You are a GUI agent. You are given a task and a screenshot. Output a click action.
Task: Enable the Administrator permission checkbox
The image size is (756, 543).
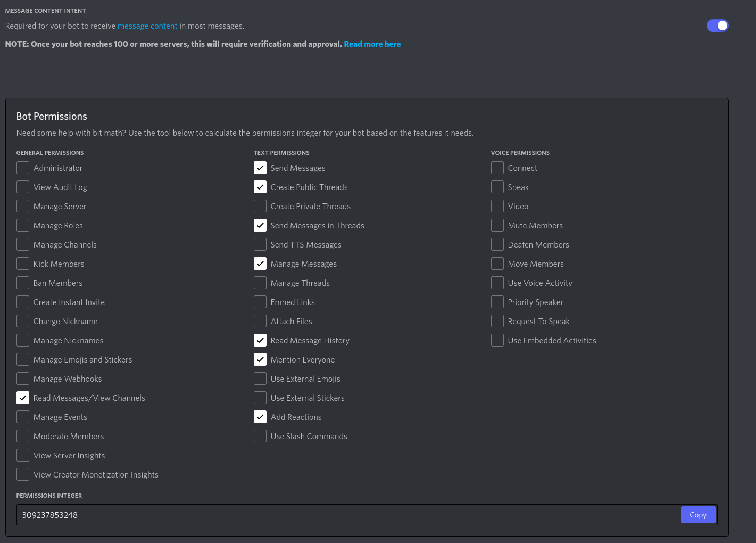click(23, 168)
